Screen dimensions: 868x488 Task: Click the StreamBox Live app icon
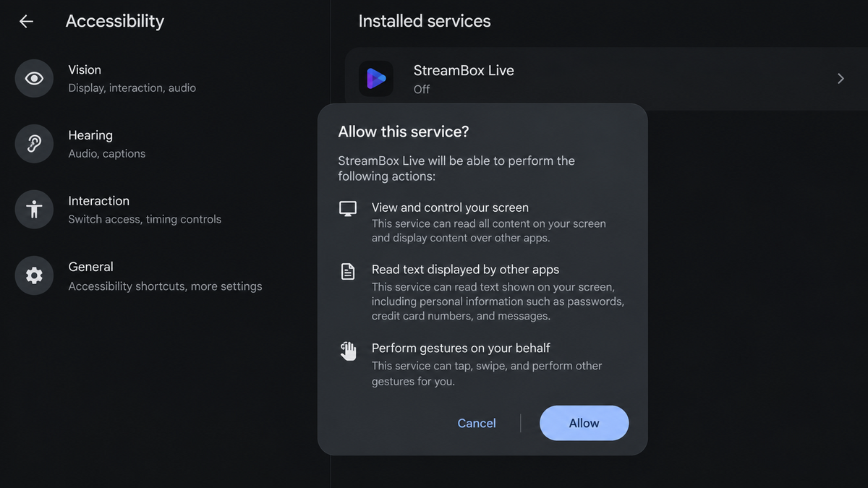tap(376, 78)
